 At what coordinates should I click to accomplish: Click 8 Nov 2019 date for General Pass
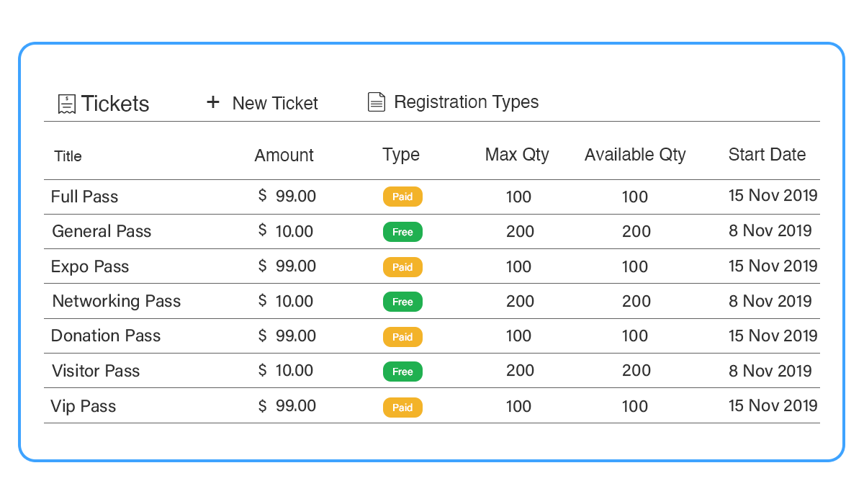(770, 230)
